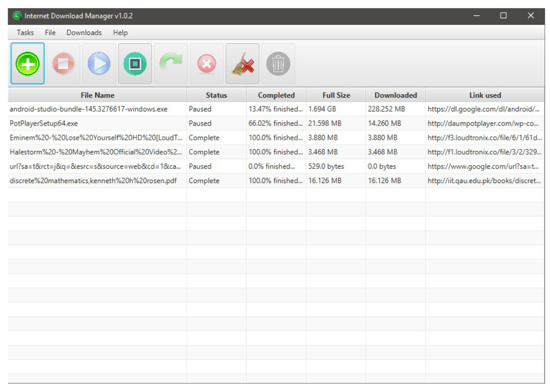The width and height of the screenshot is (550, 392).
Task: Click the f3.loudtronix.co link cell
Action: (x=485, y=138)
